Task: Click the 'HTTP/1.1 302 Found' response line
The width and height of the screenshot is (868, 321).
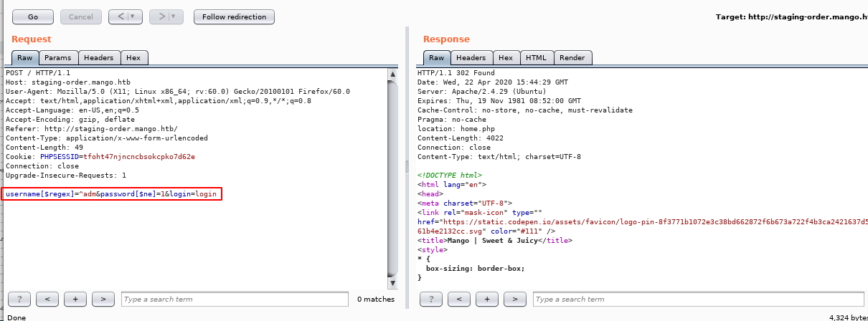Action: 456,73
